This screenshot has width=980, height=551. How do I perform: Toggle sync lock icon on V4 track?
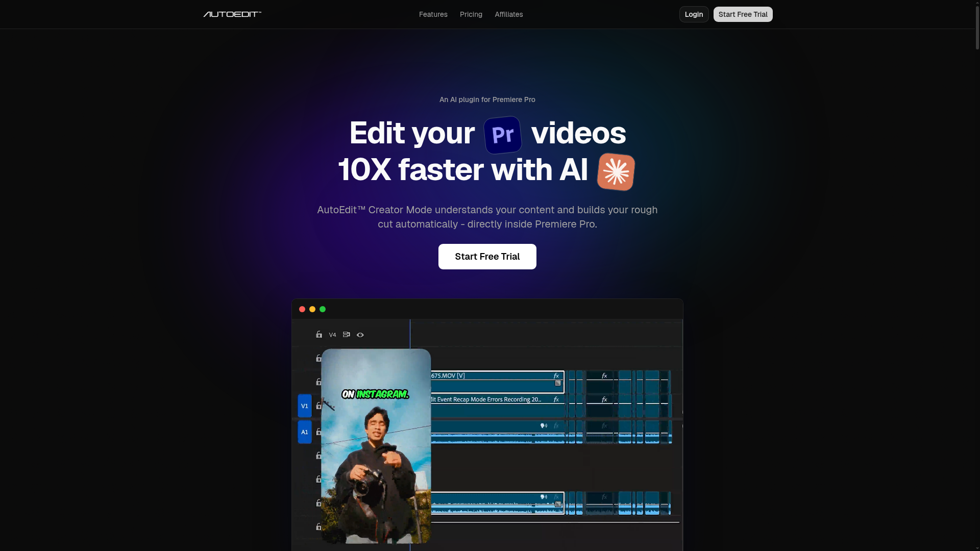pyautogui.click(x=347, y=335)
